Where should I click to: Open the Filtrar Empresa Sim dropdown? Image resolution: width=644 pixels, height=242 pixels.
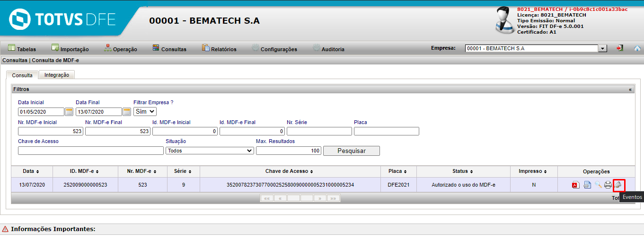tap(145, 112)
